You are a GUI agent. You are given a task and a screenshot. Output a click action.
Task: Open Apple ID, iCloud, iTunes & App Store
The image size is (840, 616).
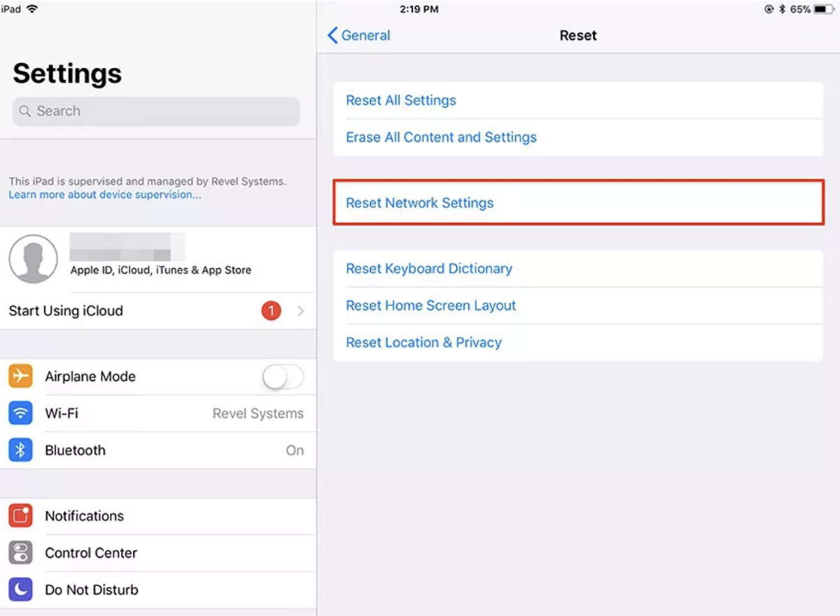point(158,259)
